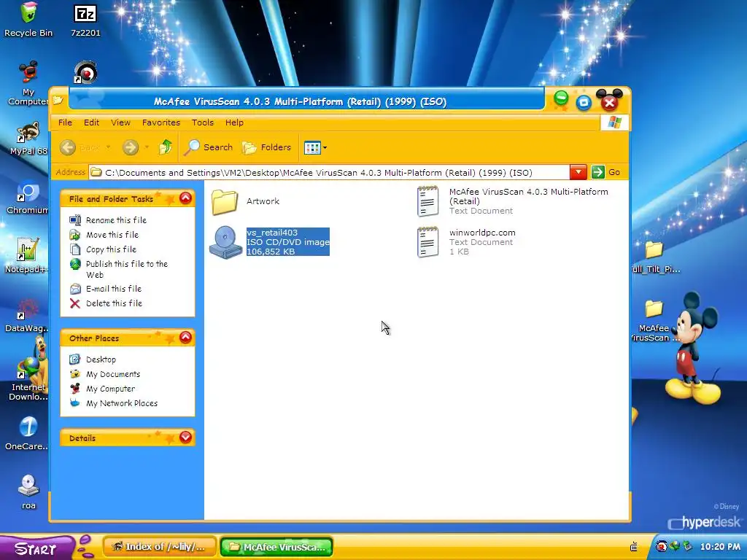Image resolution: width=747 pixels, height=560 pixels.
Task: Open the Forward history dropdown arrow
Action: (146, 147)
